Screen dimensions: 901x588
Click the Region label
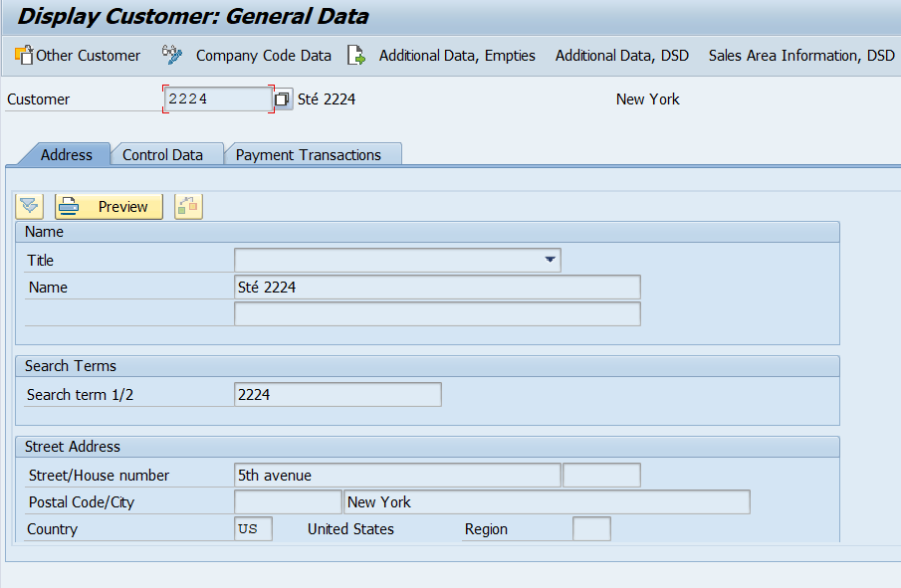pos(486,529)
